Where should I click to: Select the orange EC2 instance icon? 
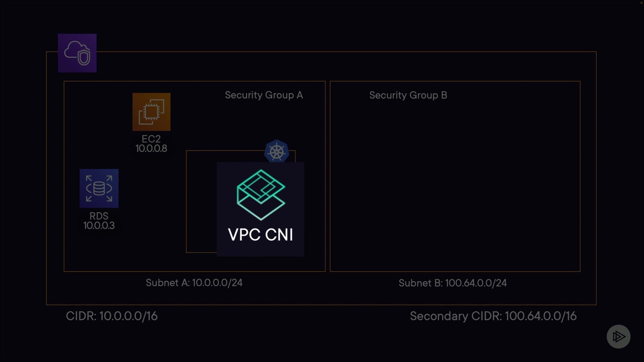151,112
